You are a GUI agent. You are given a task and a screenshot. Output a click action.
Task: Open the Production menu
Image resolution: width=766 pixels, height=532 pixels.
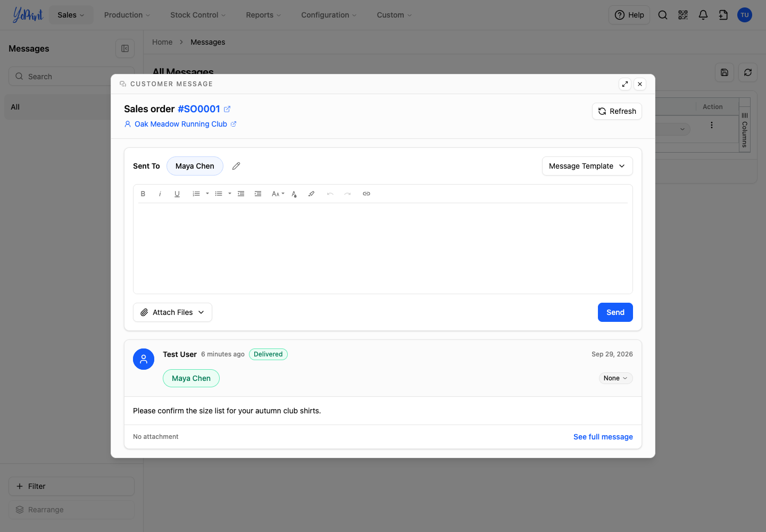127,15
